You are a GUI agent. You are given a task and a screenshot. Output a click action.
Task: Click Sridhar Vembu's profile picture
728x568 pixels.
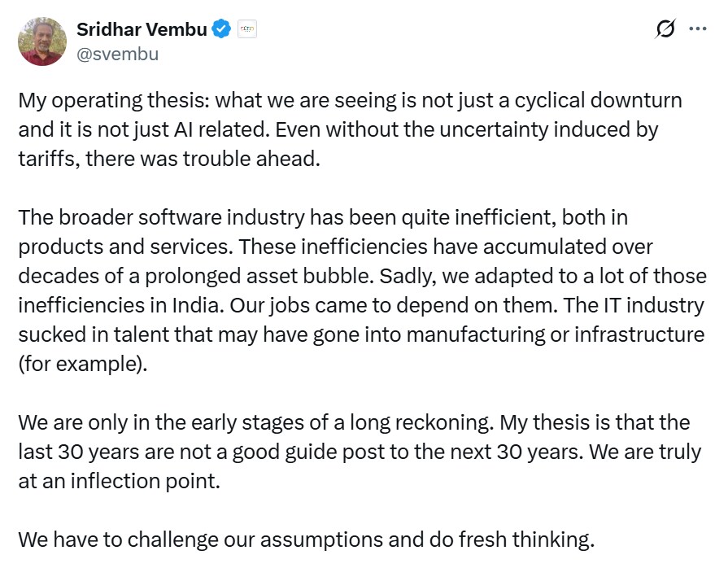pyautogui.click(x=41, y=42)
